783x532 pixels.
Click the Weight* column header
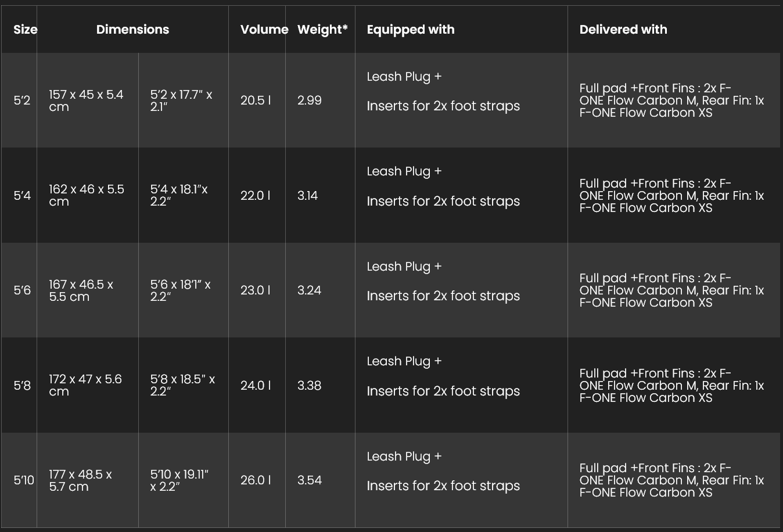tap(322, 30)
